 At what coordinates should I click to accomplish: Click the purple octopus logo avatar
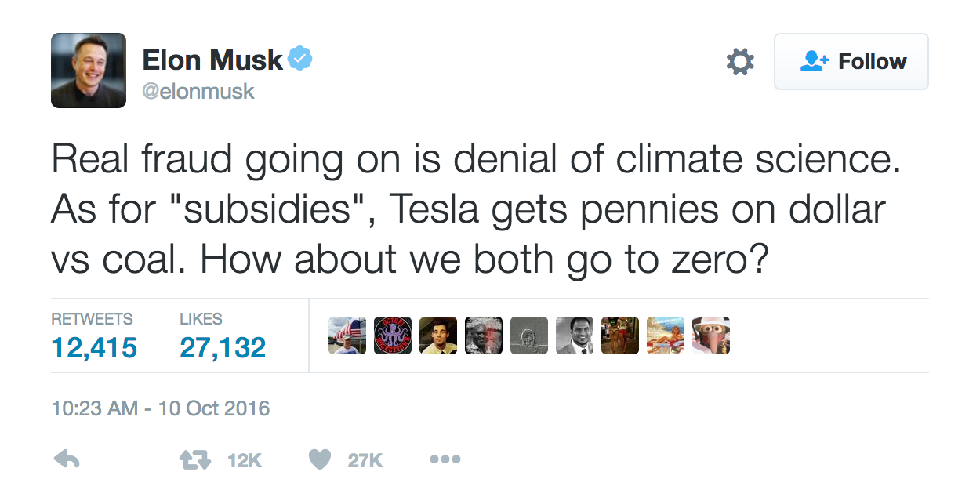click(393, 336)
